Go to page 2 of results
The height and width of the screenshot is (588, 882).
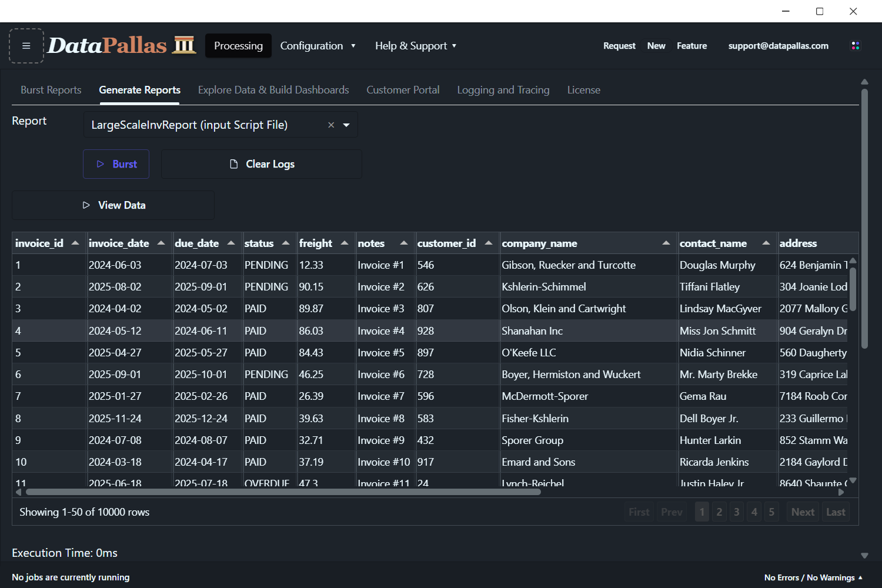719,512
